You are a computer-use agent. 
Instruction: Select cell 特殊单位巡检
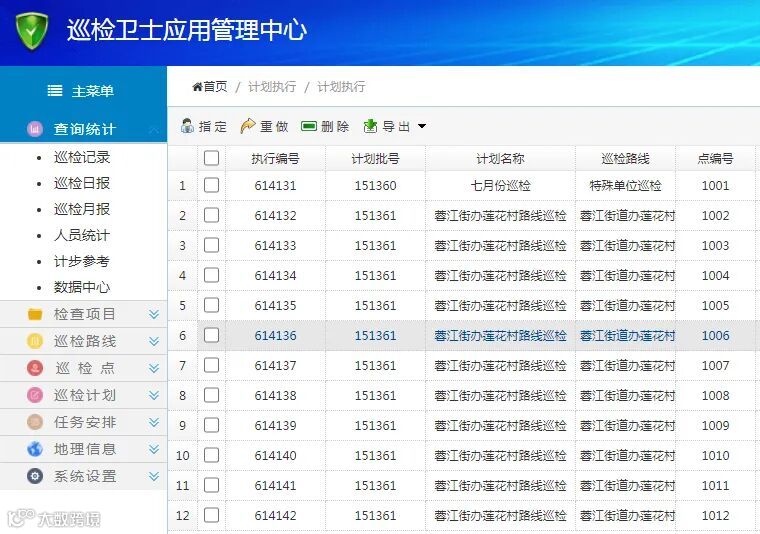[x=625, y=186]
